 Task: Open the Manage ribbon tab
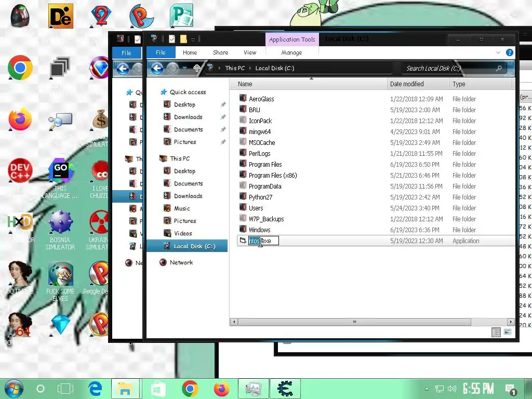pos(291,52)
